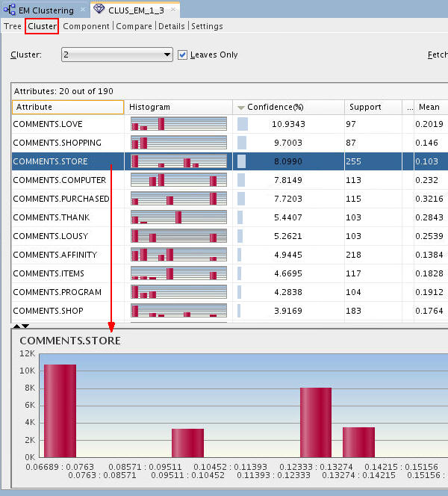Select the COMMENTS.SHOP row
The image size is (448, 496).
pyautogui.click(x=229, y=311)
